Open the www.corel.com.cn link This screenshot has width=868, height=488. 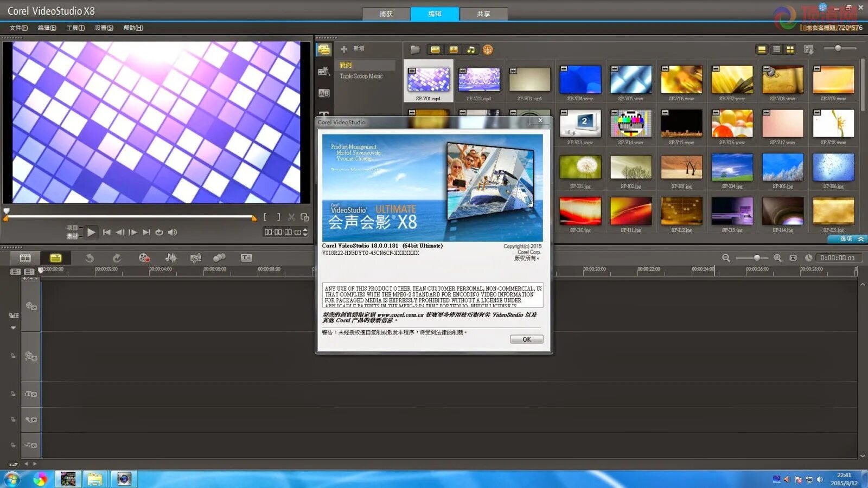pyautogui.click(x=401, y=314)
